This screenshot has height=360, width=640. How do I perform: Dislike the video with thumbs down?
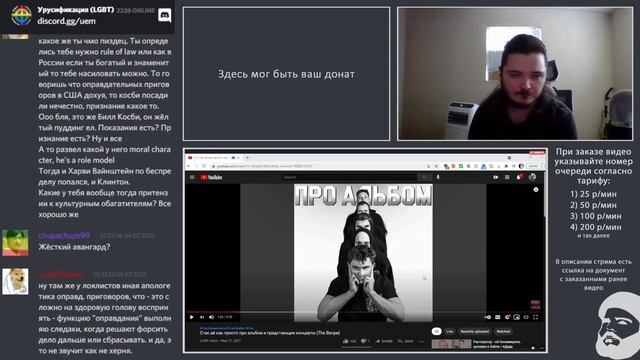366,341
